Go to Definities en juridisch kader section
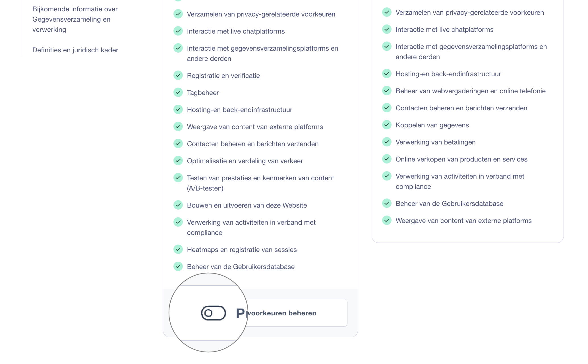The image size is (588, 364). pyautogui.click(x=75, y=50)
